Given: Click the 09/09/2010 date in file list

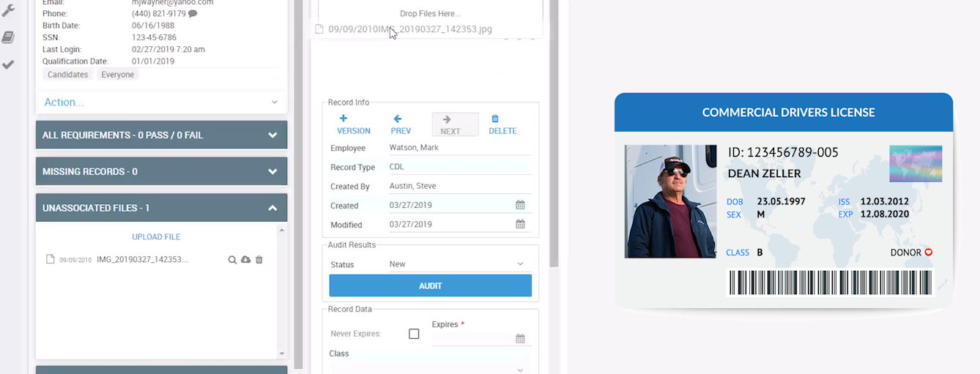Looking at the screenshot, I should 75,260.
